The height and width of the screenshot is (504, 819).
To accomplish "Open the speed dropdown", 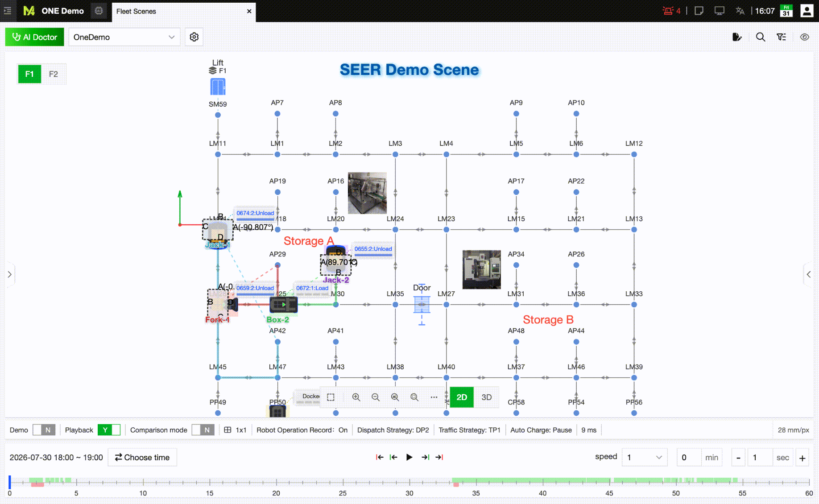I will click(x=644, y=457).
